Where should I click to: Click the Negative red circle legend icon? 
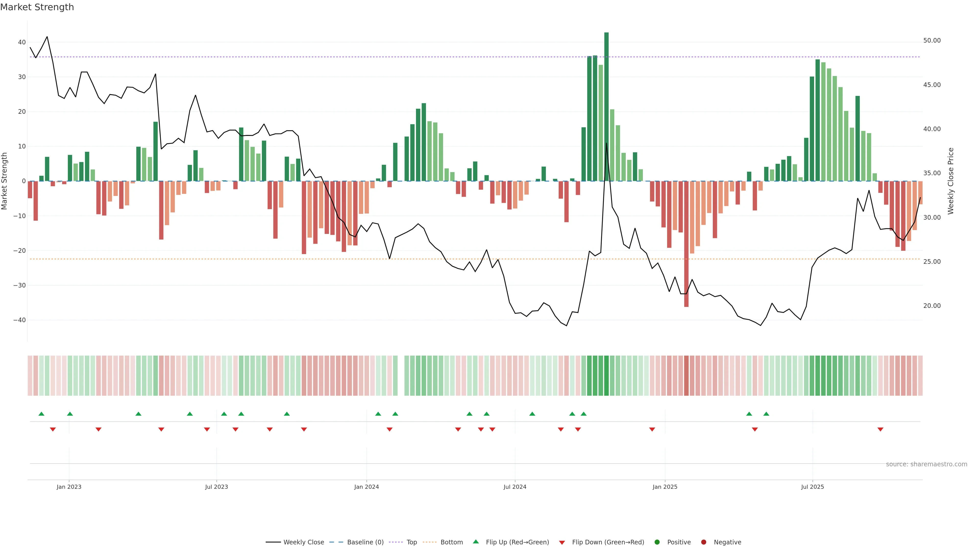point(703,542)
